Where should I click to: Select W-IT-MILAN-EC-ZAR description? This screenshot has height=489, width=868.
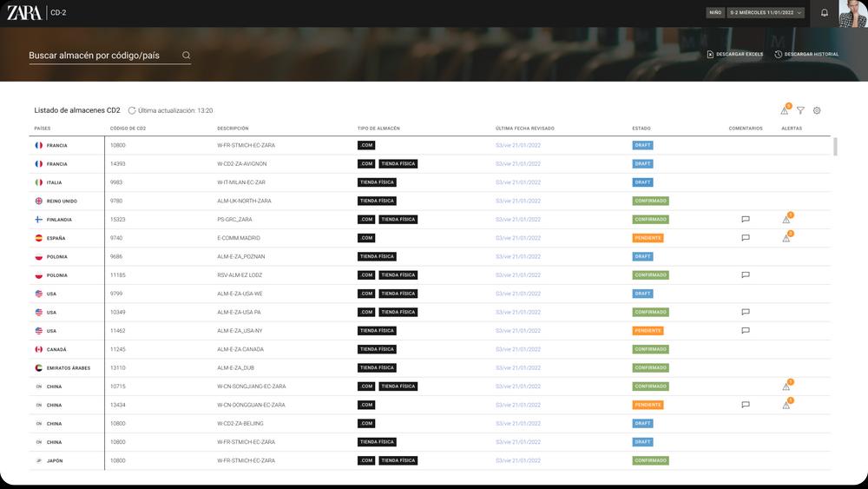coord(241,182)
